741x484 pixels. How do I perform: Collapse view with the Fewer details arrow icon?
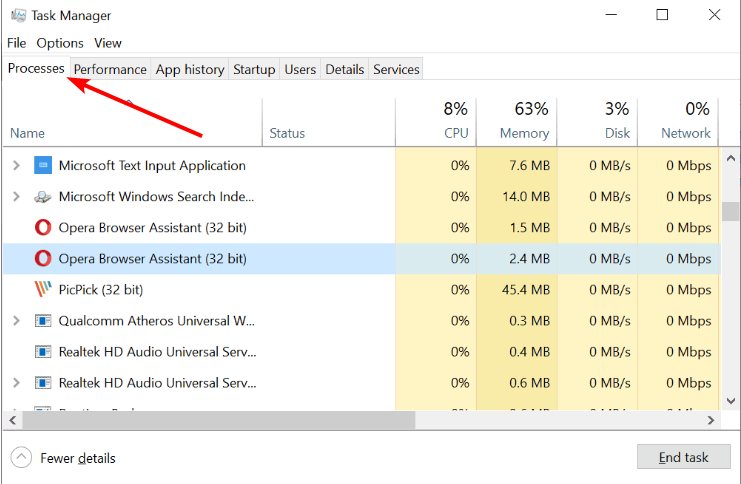click(x=21, y=458)
